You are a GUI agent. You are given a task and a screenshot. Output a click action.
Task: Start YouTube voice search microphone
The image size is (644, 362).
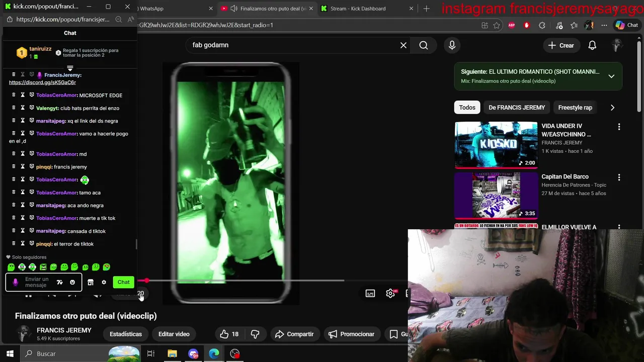click(x=452, y=45)
